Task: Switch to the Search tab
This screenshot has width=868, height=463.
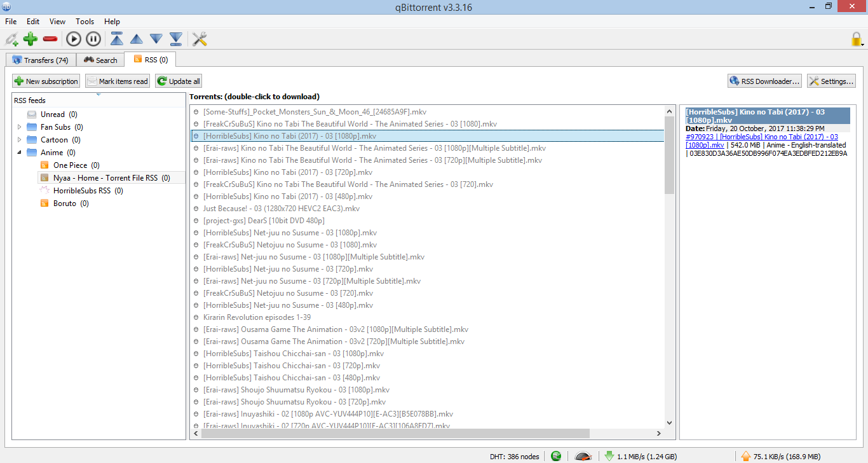Action: click(x=100, y=60)
